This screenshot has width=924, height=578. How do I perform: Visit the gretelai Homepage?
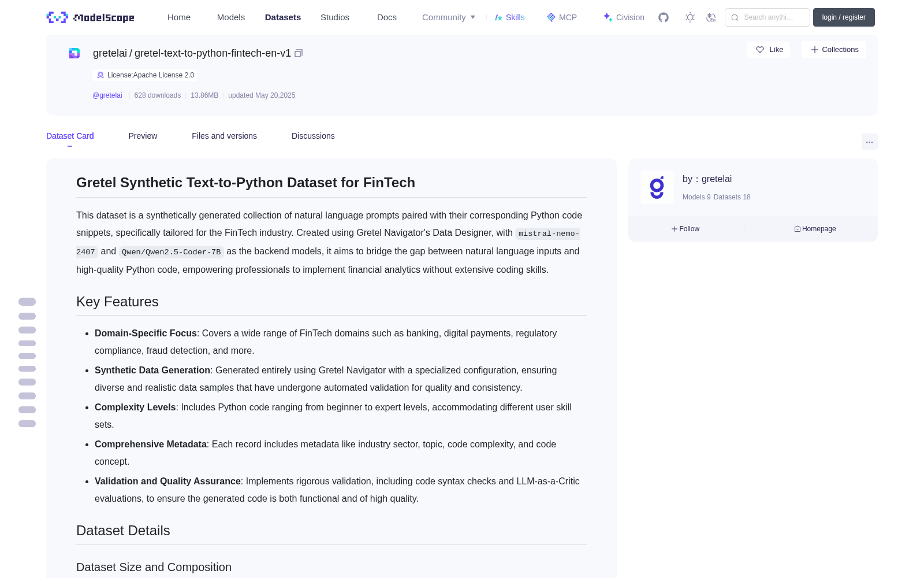(815, 229)
